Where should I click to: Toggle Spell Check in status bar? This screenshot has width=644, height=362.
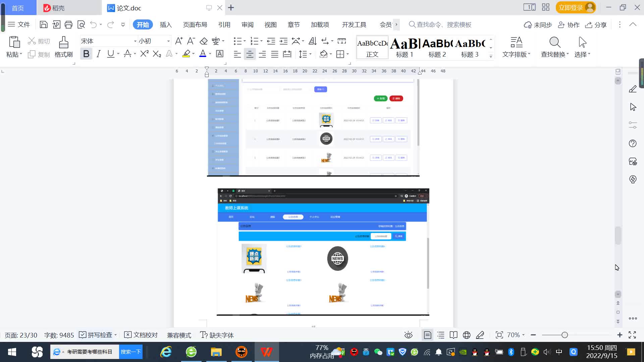click(95, 335)
